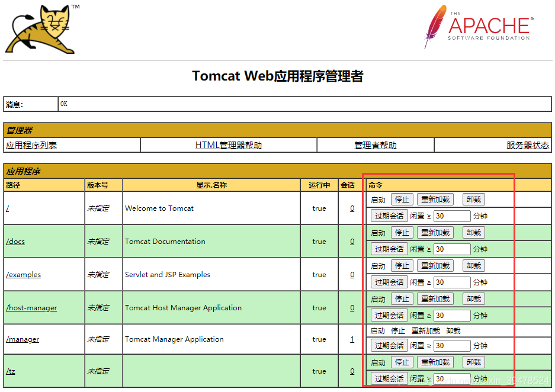This screenshot has height=392, width=555.
Task: Click 过期会话 button for /host-manager
Action: [x=389, y=315]
